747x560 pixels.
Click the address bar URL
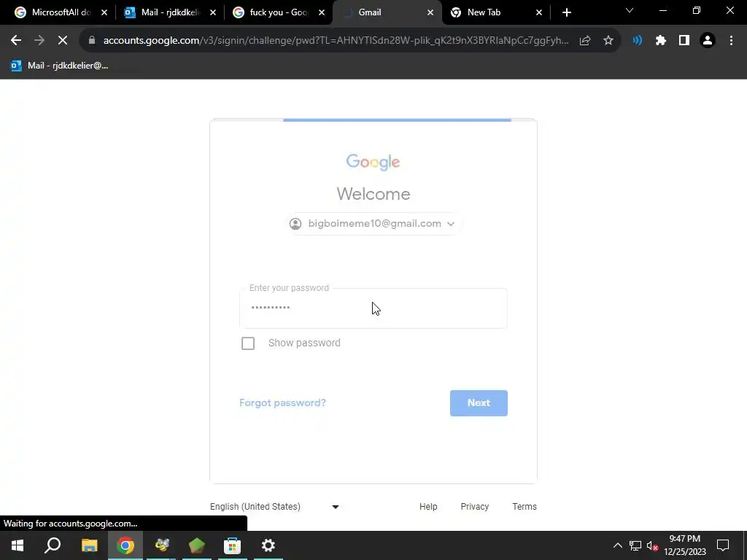click(336, 41)
